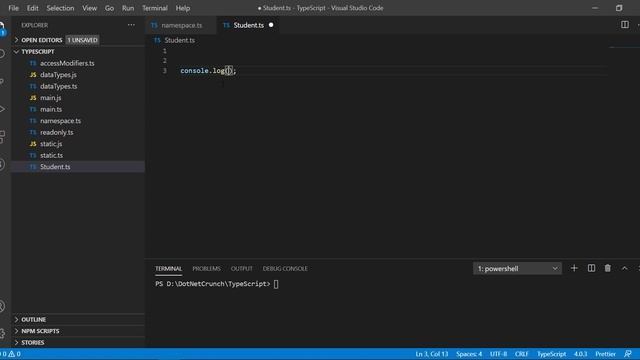
Task: Restore down the VS Code window
Action: click(x=619, y=8)
